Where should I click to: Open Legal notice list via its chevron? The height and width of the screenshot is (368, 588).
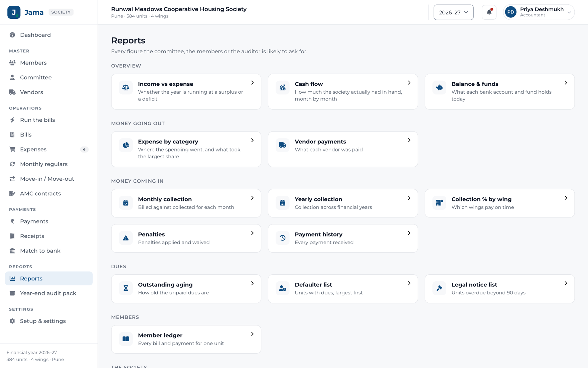click(566, 283)
